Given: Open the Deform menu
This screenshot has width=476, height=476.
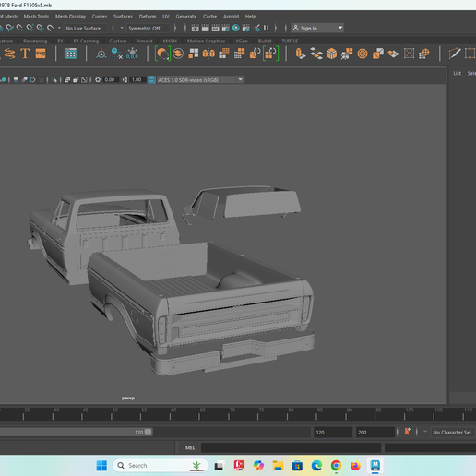Looking at the screenshot, I should click(148, 17).
